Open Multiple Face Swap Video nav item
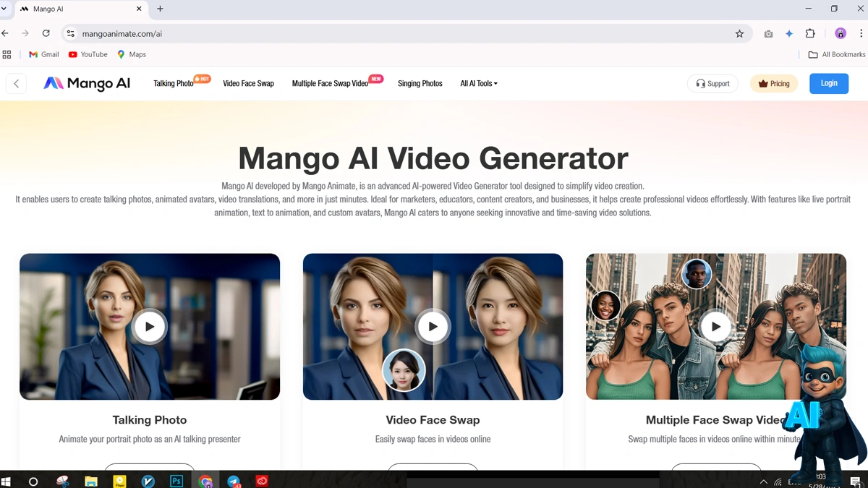This screenshot has width=868, height=488. 330,83
